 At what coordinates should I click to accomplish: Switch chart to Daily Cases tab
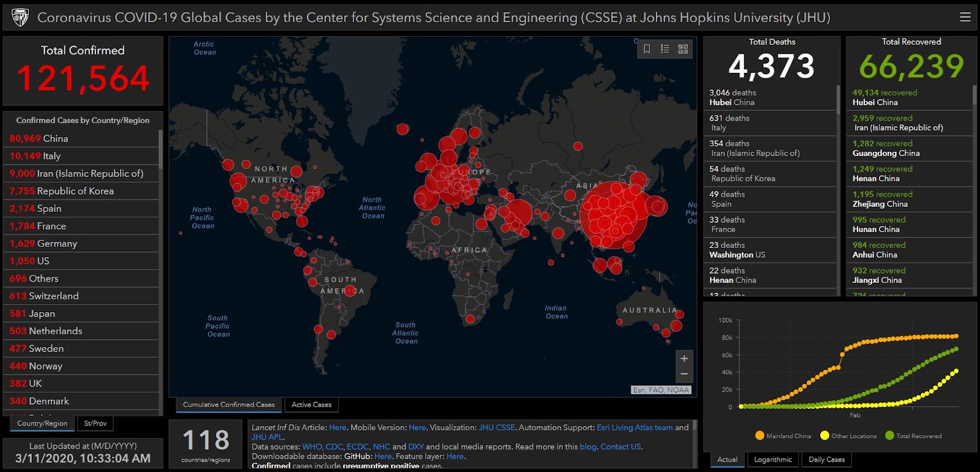(x=827, y=460)
